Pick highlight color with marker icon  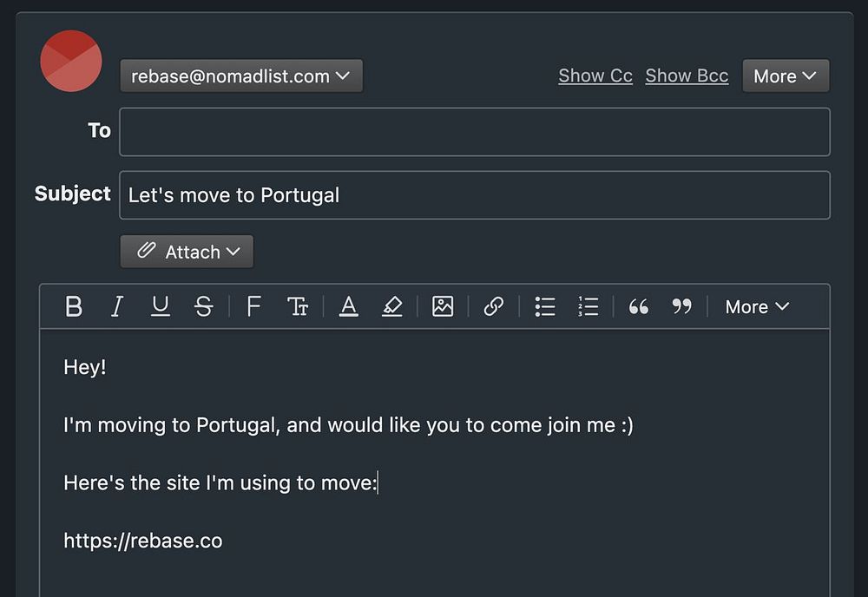pos(392,306)
